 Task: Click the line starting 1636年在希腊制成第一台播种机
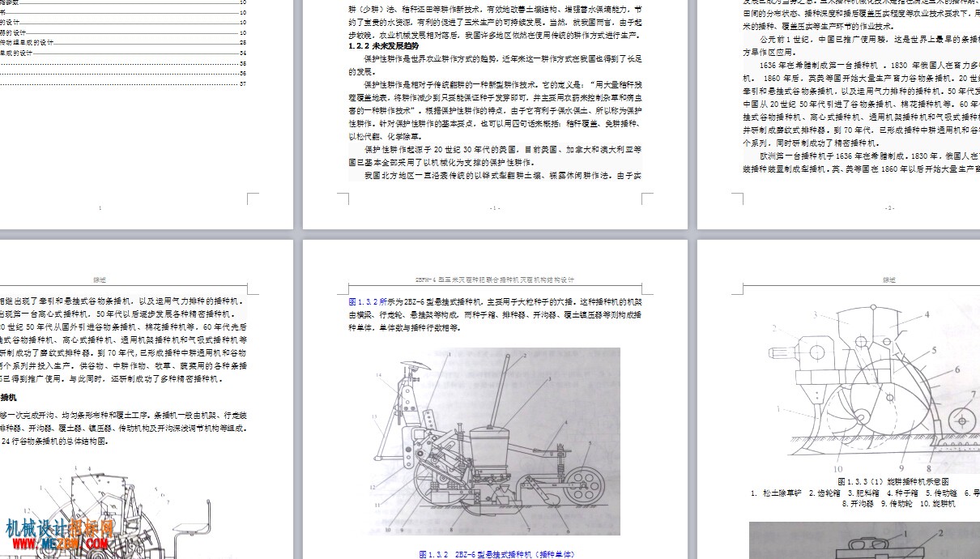point(869,65)
